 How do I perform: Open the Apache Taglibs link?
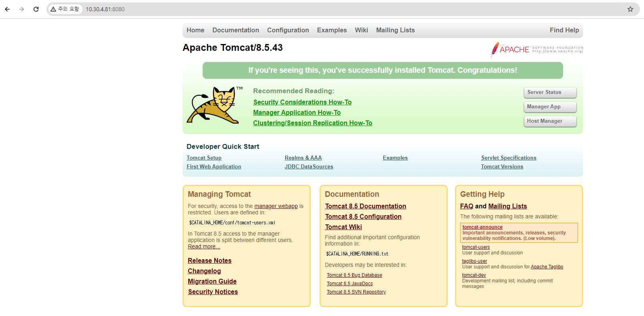point(547,267)
